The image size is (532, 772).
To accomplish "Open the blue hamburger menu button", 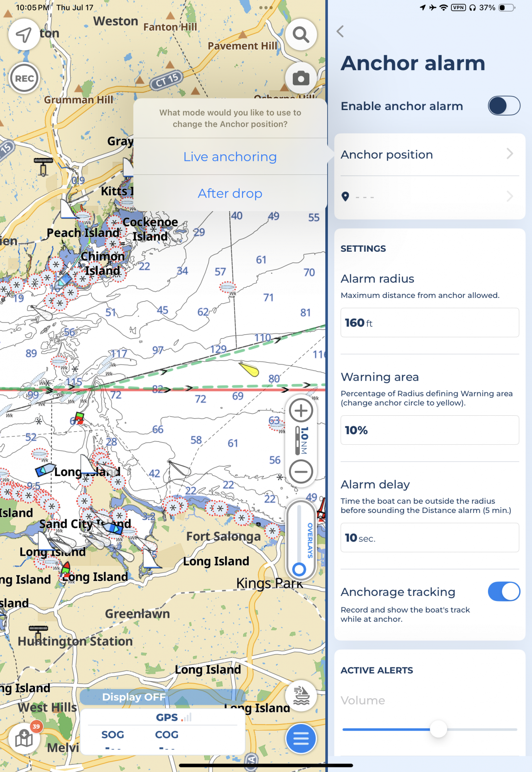I will (301, 738).
